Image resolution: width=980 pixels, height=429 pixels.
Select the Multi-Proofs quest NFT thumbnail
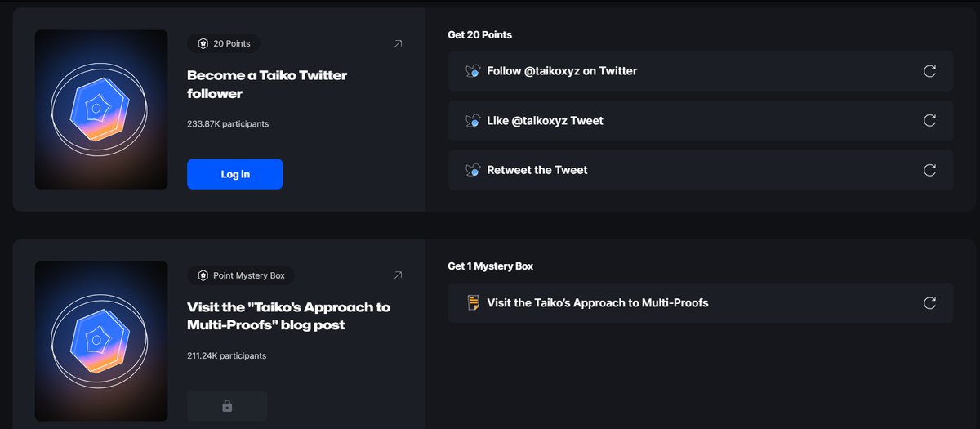click(101, 342)
